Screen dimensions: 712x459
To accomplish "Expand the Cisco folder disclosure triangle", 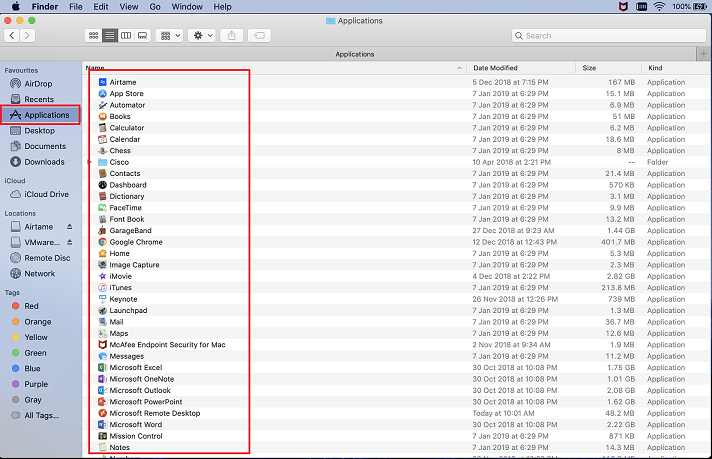I will point(91,162).
